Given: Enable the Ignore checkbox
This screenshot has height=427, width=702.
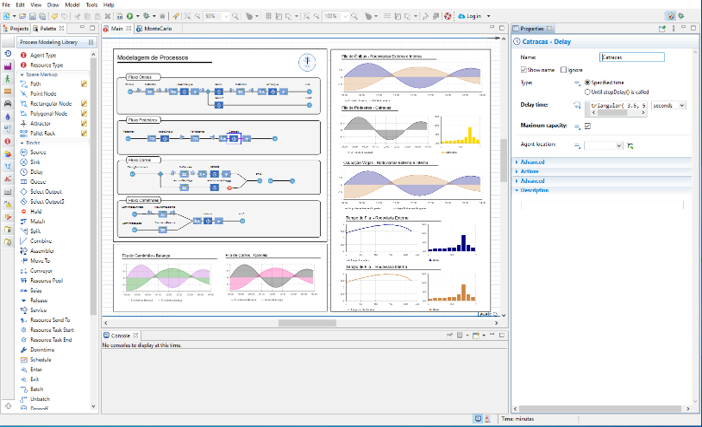Looking at the screenshot, I should 563,70.
